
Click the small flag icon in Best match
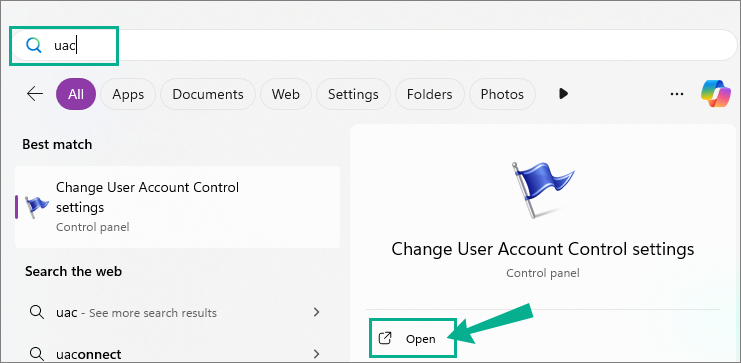click(36, 207)
